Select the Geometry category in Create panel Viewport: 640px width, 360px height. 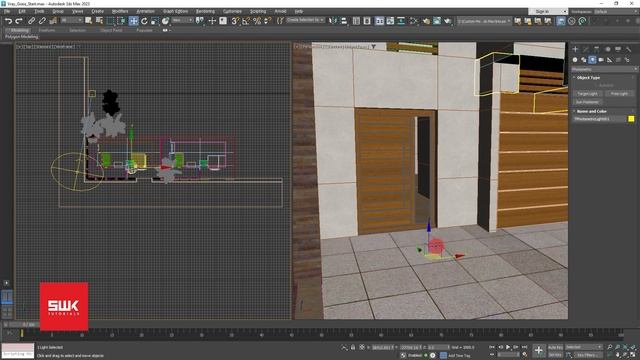click(575, 60)
